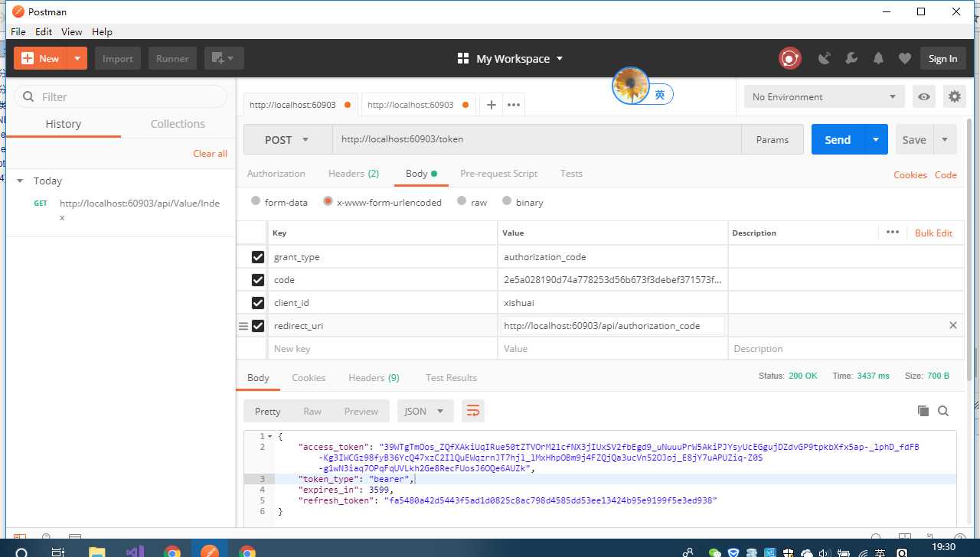The width and height of the screenshot is (980, 557).
Task: Click the sync status icon
Action: tap(789, 58)
